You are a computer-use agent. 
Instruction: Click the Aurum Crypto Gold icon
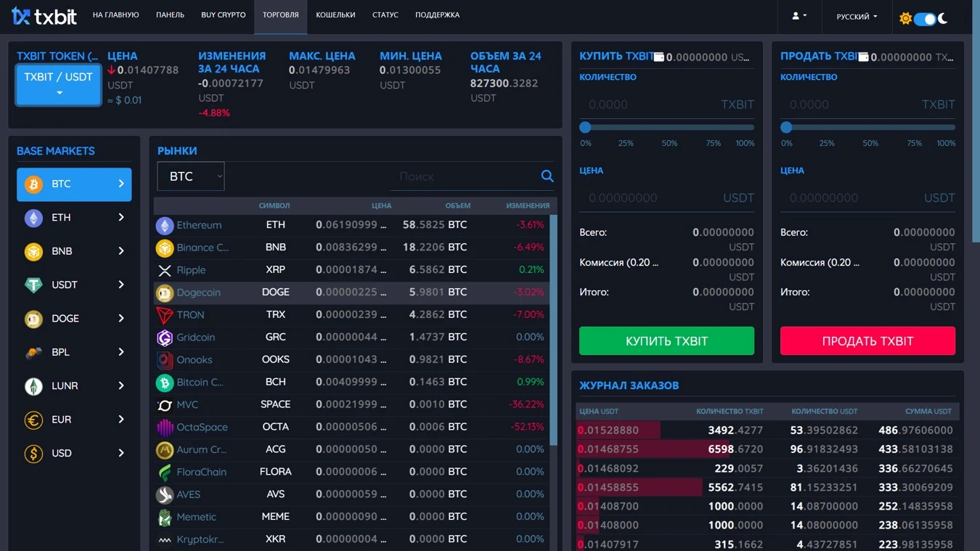tap(165, 450)
